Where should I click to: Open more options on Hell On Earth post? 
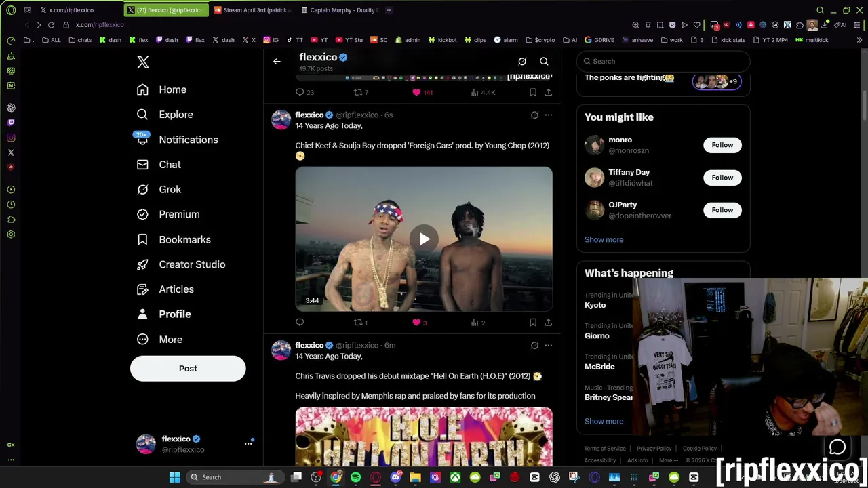[x=548, y=346]
